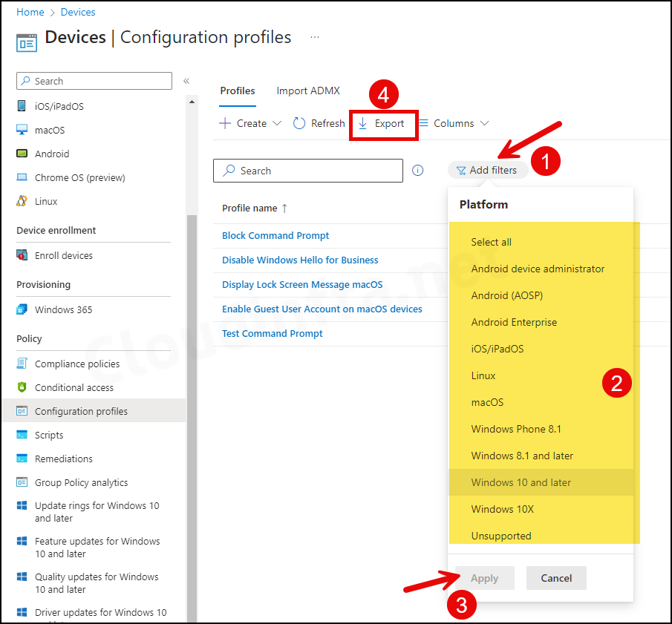Image resolution: width=672 pixels, height=624 pixels.
Task: Click the Remediations icon in sidebar
Action: pyautogui.click(x=22, y=459)
